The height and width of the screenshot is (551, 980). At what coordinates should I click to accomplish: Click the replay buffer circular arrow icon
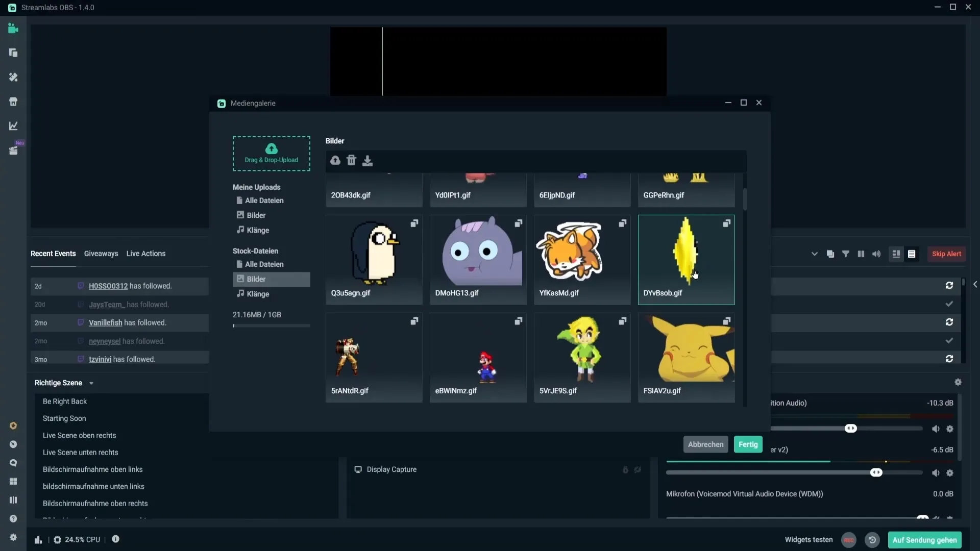[872, 540]
